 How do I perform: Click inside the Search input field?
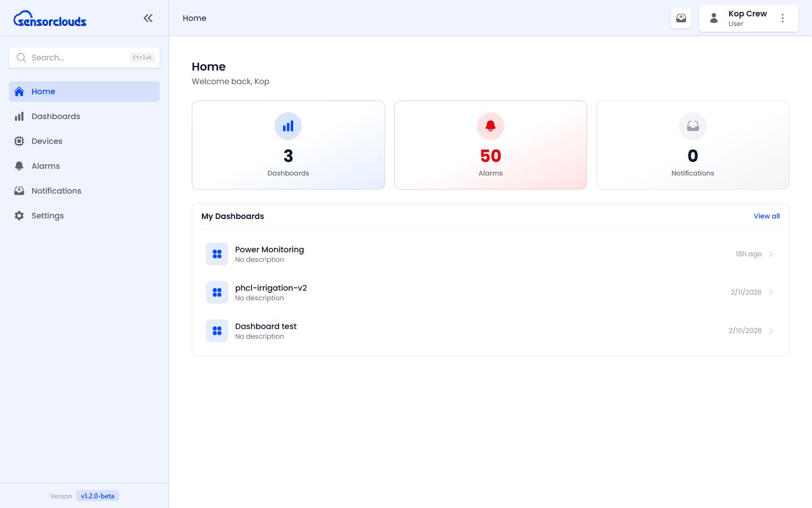79,57
